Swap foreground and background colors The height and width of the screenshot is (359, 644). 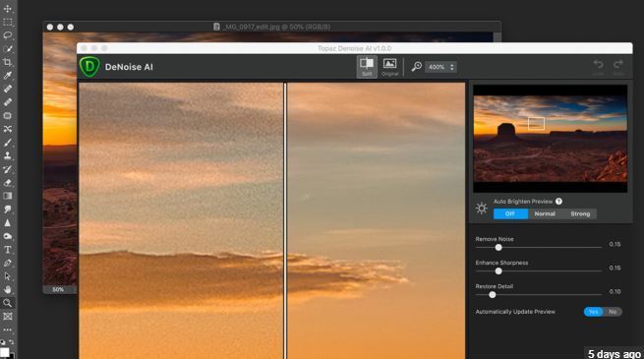[11, 341]
